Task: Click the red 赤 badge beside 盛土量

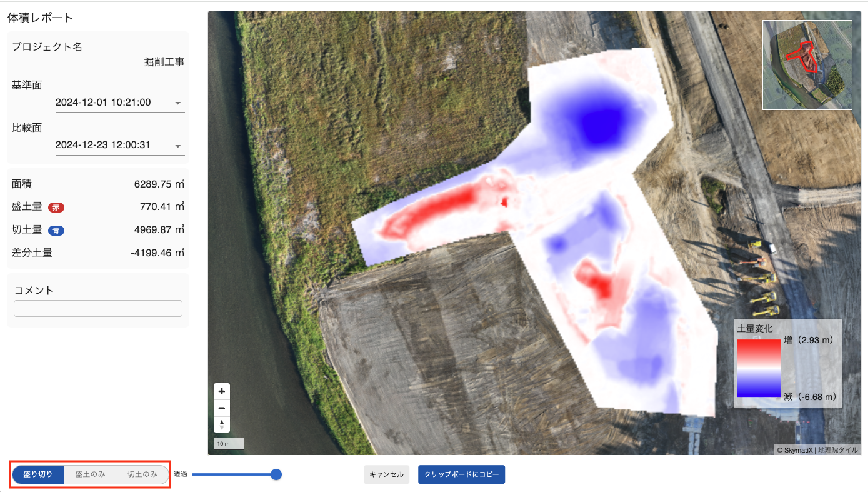Action: pyautogui.click(x=56, y=208)
